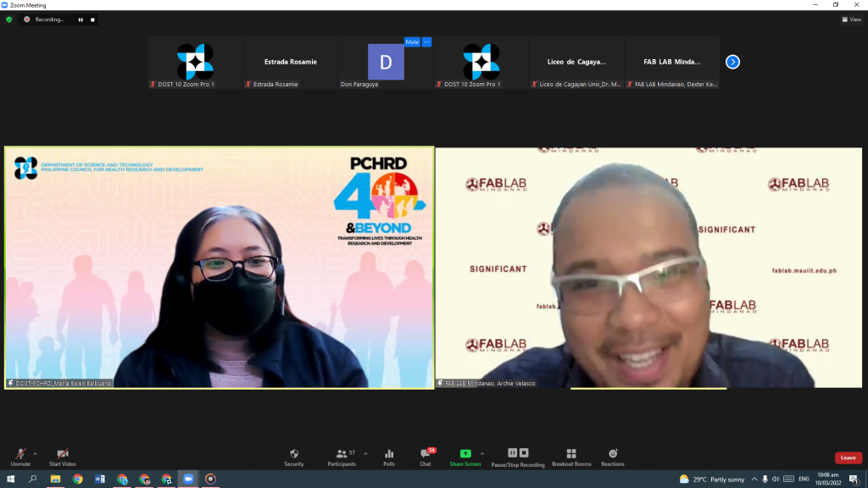Expand share options arrow beside Share Screen

(x=482, y=454)
